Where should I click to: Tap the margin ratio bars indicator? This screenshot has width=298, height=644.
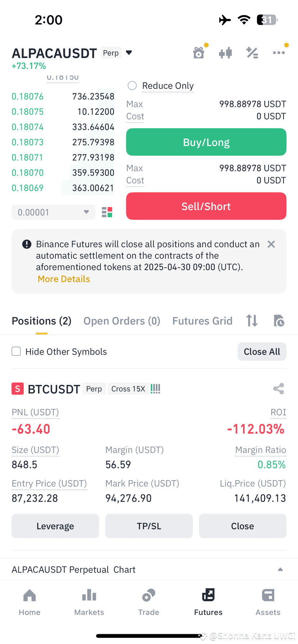[155, 388]
